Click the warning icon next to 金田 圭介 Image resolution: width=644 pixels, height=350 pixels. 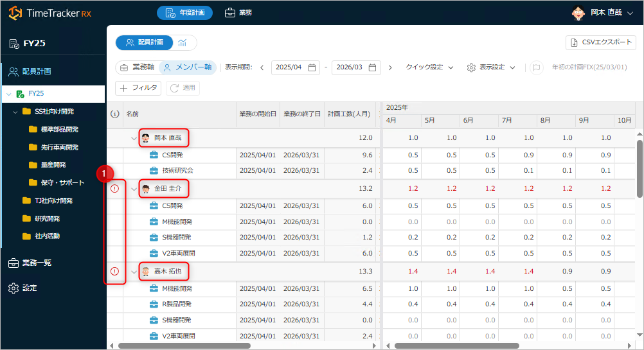click(115, 188)
